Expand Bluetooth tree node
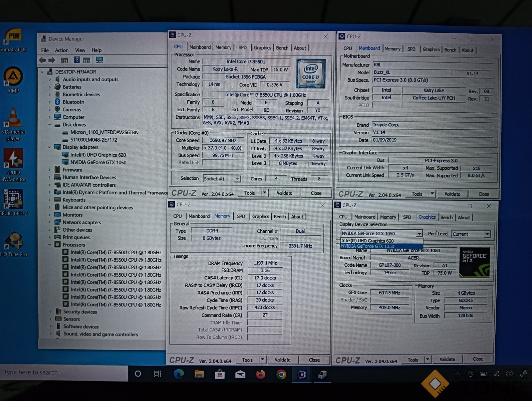This screenshot has height=401, width=532. click(x=50, y=102)
